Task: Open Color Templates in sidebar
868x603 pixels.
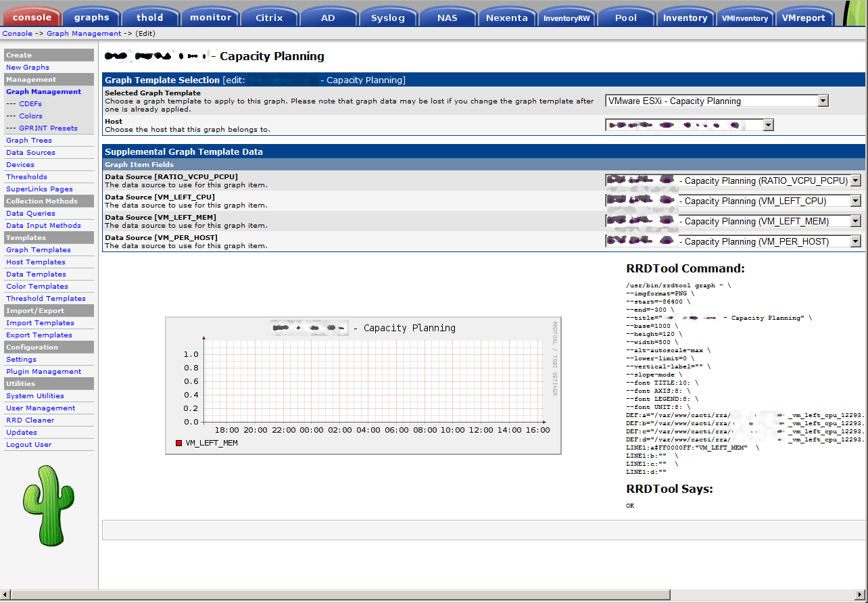Action: point(37,287)
